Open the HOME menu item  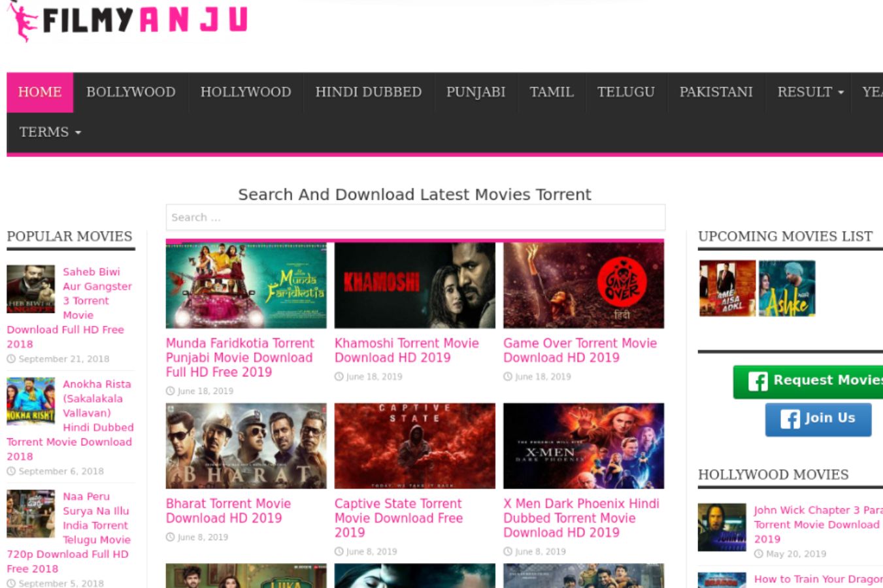click(40, 92)
